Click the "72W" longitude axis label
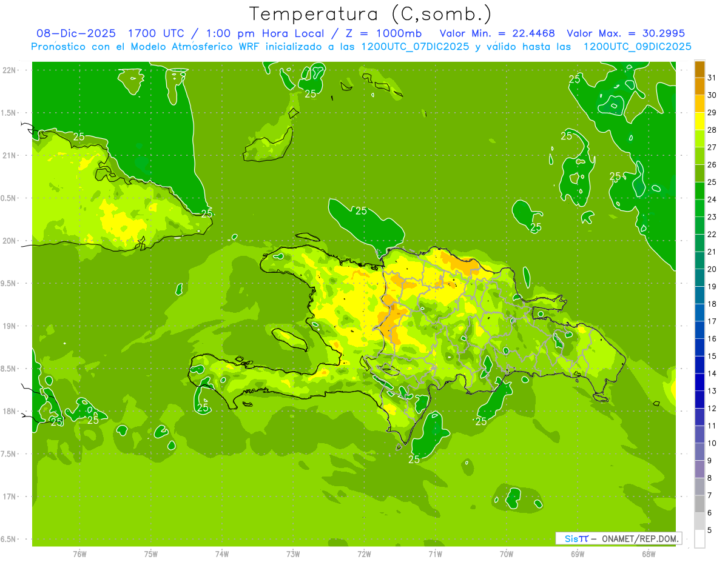The height and width of the screenshot is (562, 728). pos(364,554)
